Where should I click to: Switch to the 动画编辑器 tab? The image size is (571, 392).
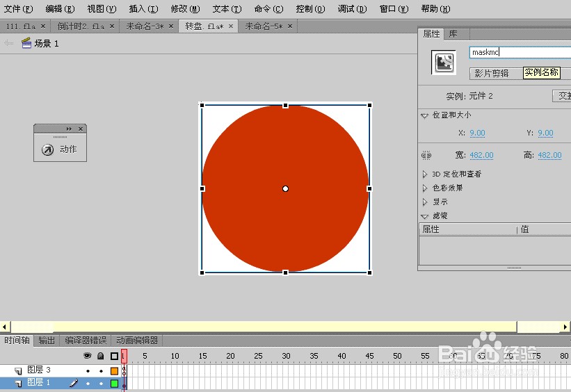click(137, 341)
